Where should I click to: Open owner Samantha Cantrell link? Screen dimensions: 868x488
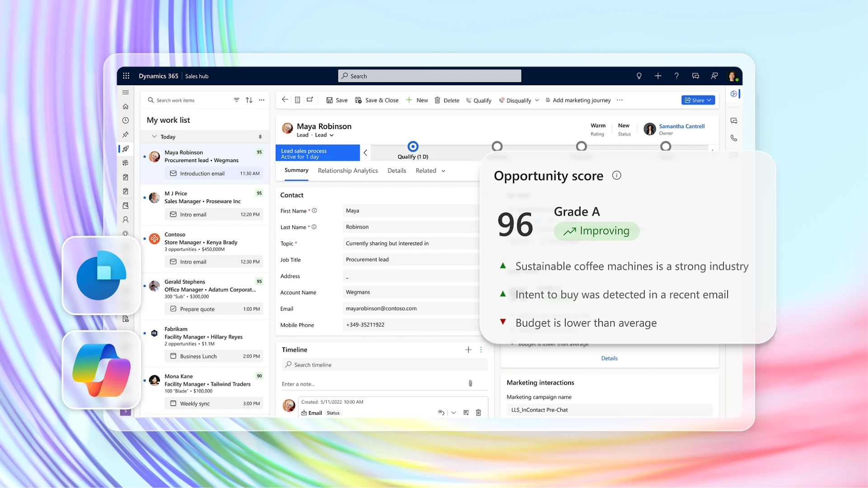[x=681, y=126]
